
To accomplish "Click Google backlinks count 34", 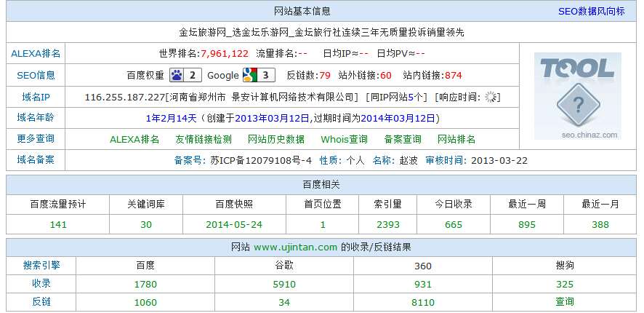I will pyautogui.click(x=283, y=302).
